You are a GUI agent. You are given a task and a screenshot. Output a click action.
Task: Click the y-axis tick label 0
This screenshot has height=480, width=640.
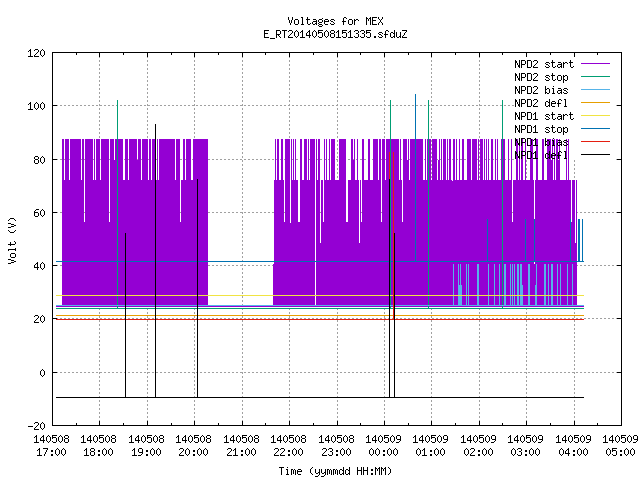pos(42,373)
